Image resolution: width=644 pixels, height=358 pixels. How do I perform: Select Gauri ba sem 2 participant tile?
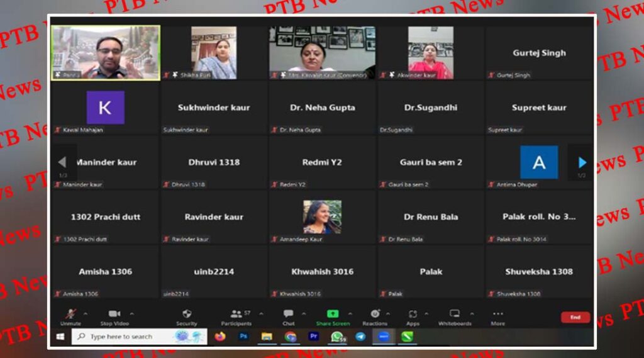point(431,162)
